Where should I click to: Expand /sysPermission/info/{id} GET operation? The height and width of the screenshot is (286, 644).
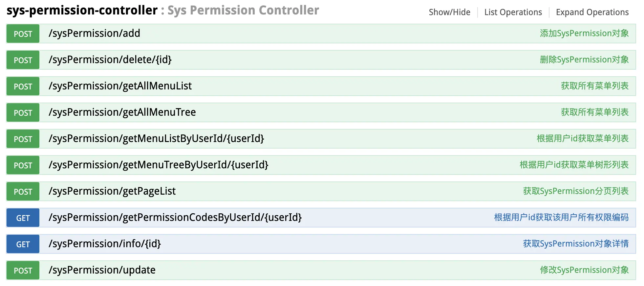[x=105, y=244]
